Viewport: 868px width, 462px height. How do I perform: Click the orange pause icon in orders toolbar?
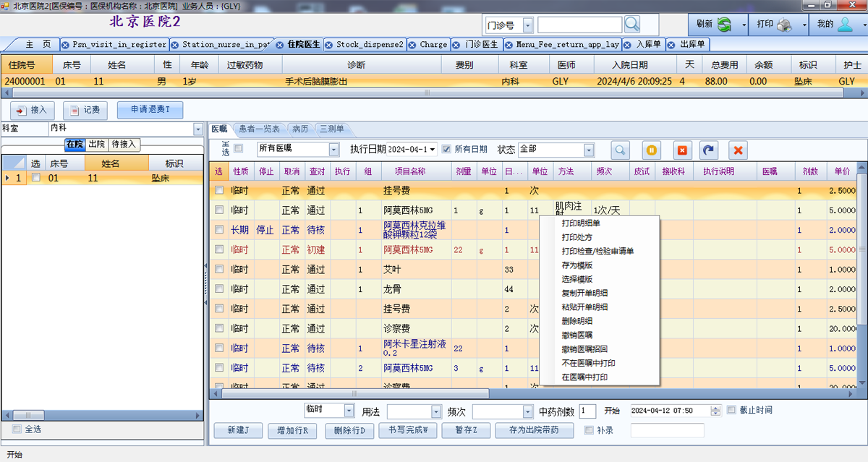pyautogui.click(x=652, y=150)
